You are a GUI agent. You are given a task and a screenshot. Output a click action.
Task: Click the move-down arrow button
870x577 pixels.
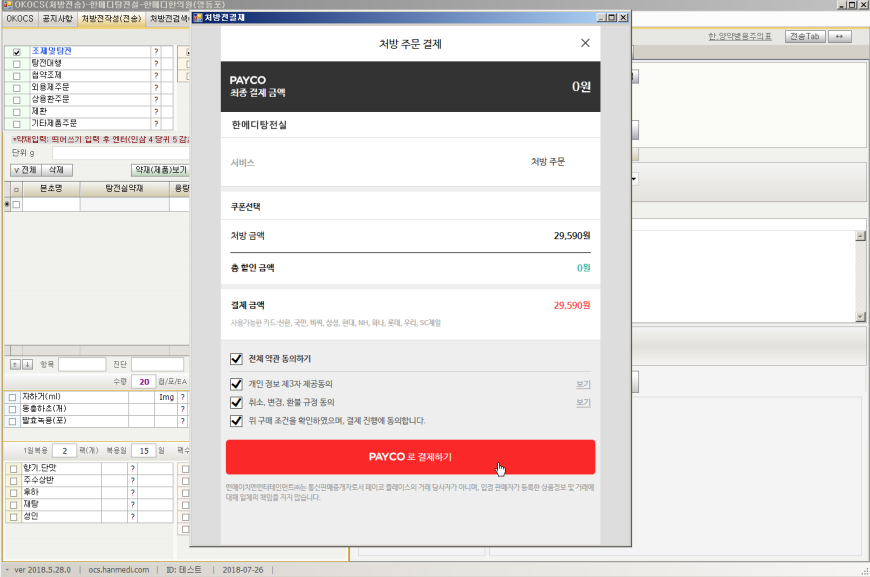(x=27, y=365)
